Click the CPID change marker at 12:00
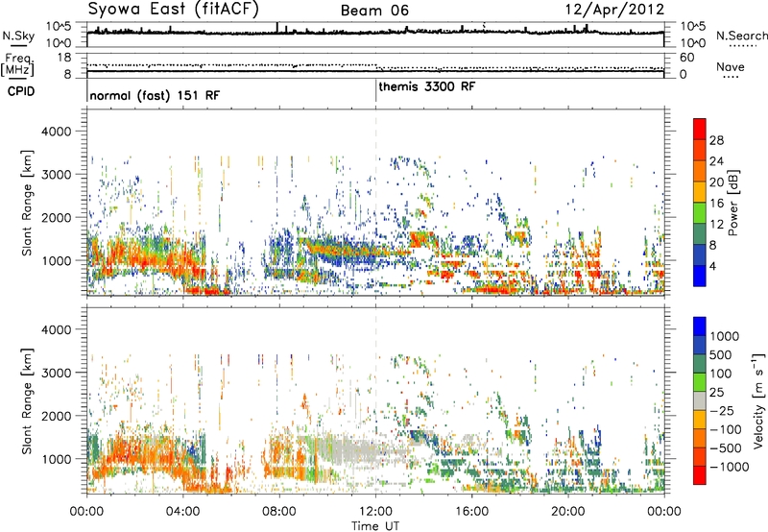Viewport: 768px width, 532px height. coord(376,91)
